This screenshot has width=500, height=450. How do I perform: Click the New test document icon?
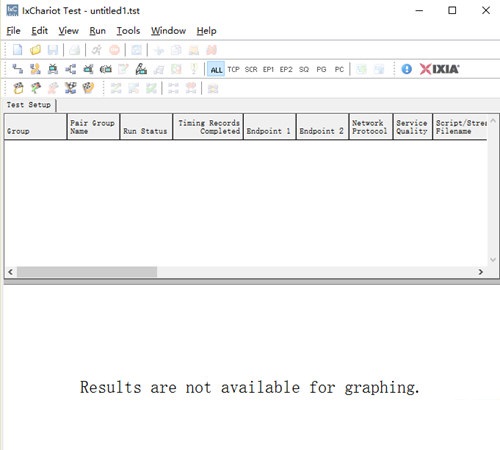pyautogui.click(x=18, y=50)
